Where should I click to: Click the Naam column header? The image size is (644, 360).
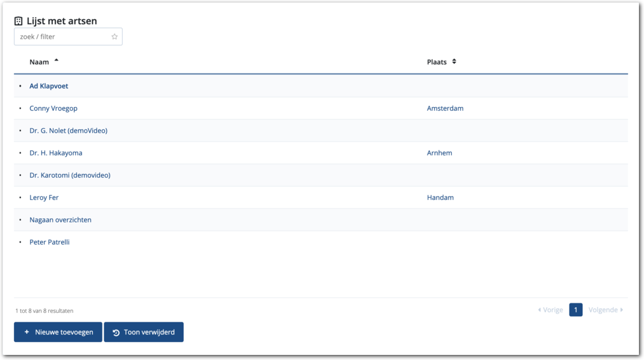coord(39,62)
